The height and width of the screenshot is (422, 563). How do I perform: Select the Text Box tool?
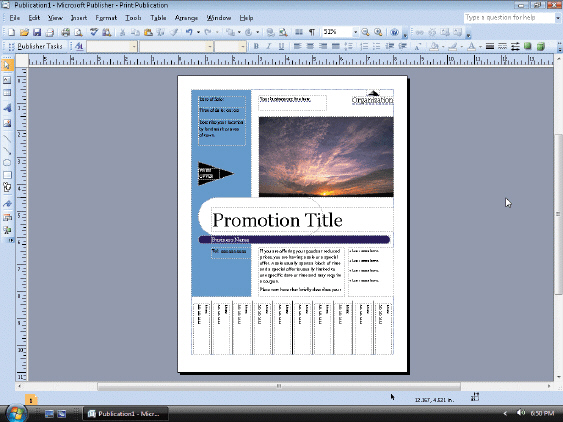7,80
